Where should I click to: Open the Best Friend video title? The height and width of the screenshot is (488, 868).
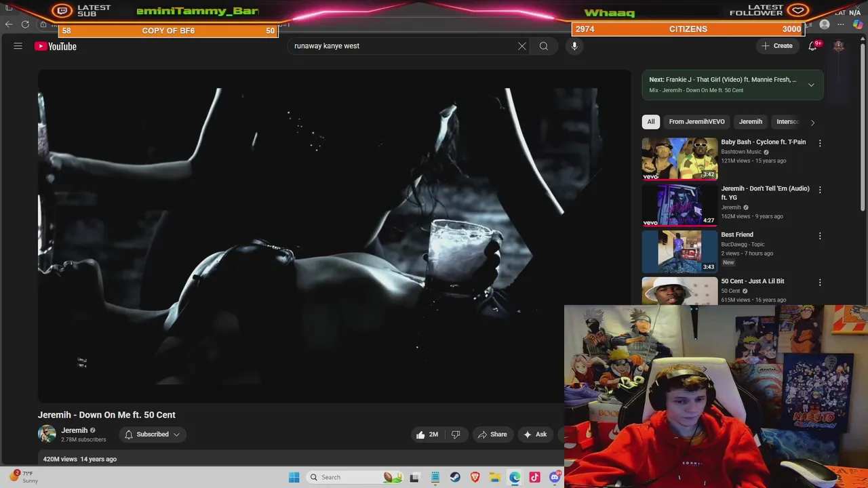737,235
